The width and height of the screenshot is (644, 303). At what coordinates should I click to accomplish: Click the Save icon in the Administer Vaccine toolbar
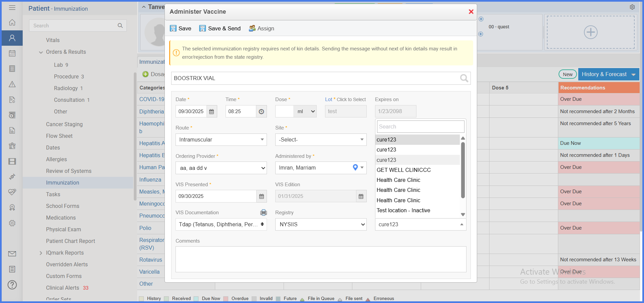point(173,28)
